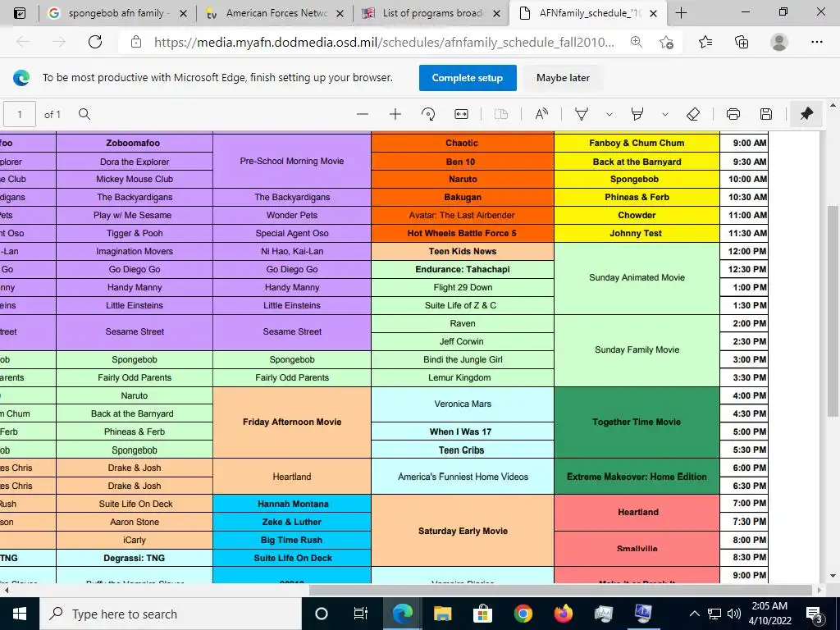Screen dimensions: 840x630
Task: Print the PDF document
Action: click(733, 113)
